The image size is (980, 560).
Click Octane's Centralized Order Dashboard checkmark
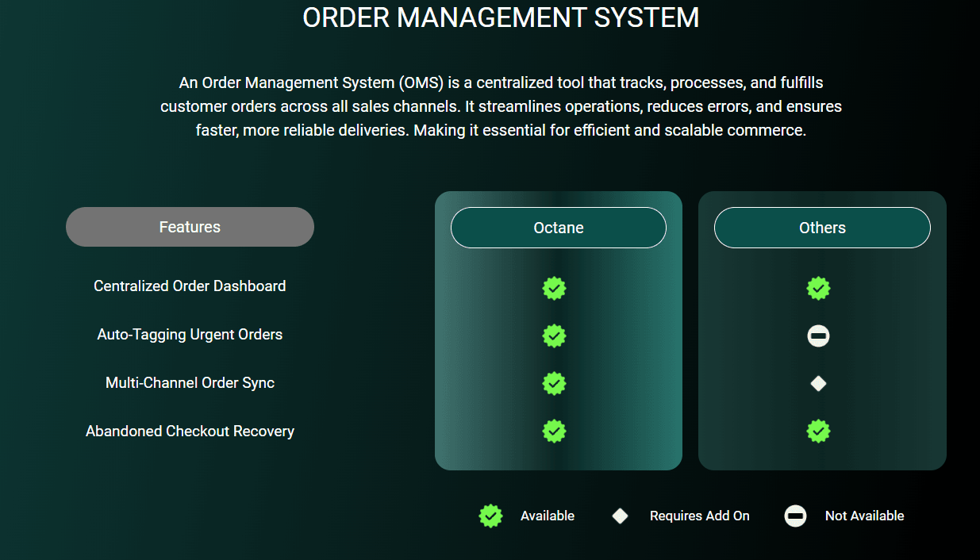pos(554,288)
